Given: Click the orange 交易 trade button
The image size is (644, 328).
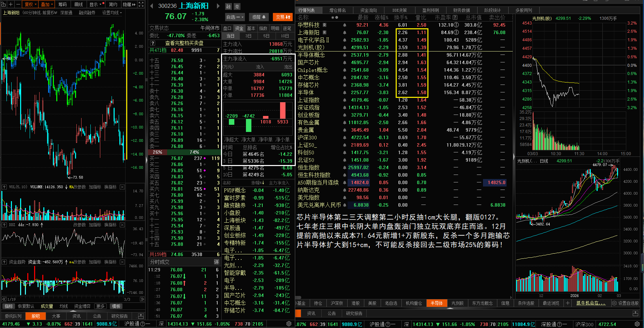Looking at the screenshot, I should 283,17.
